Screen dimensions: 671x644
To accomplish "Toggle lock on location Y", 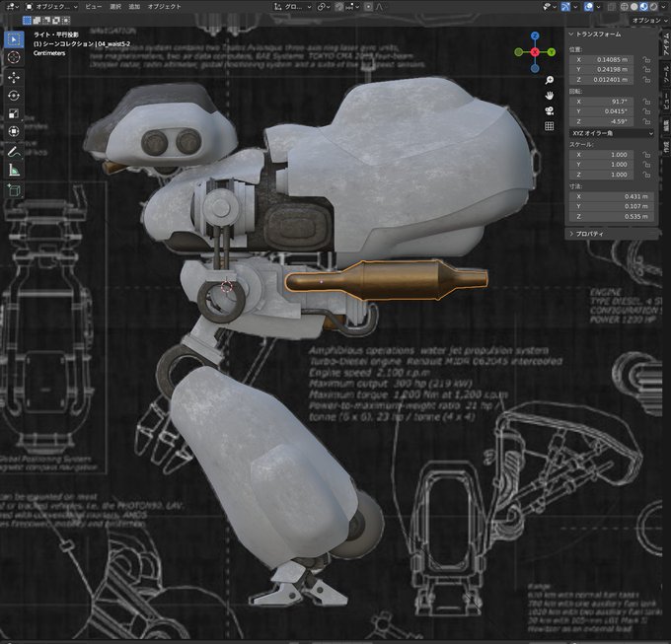I will pyautogui.click(x=646, y=70).
